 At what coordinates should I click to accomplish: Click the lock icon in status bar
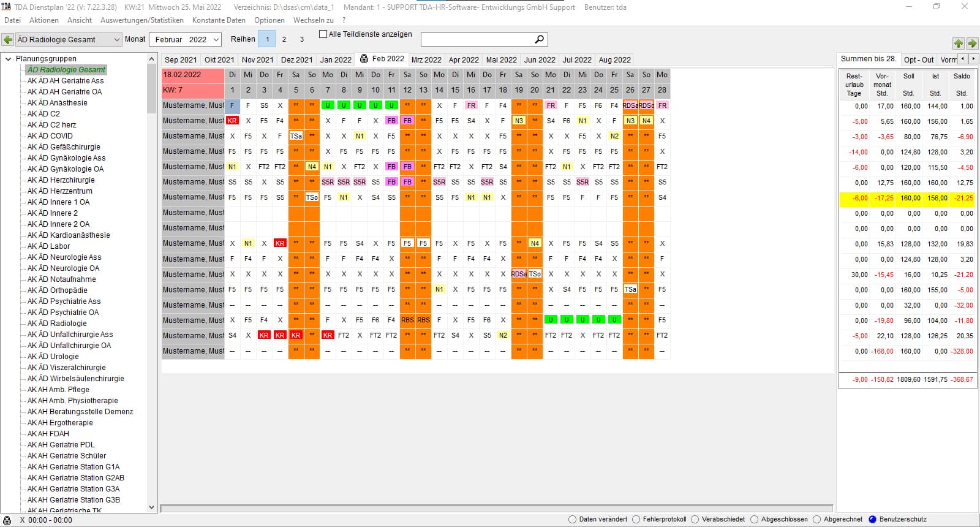point(7,520)
